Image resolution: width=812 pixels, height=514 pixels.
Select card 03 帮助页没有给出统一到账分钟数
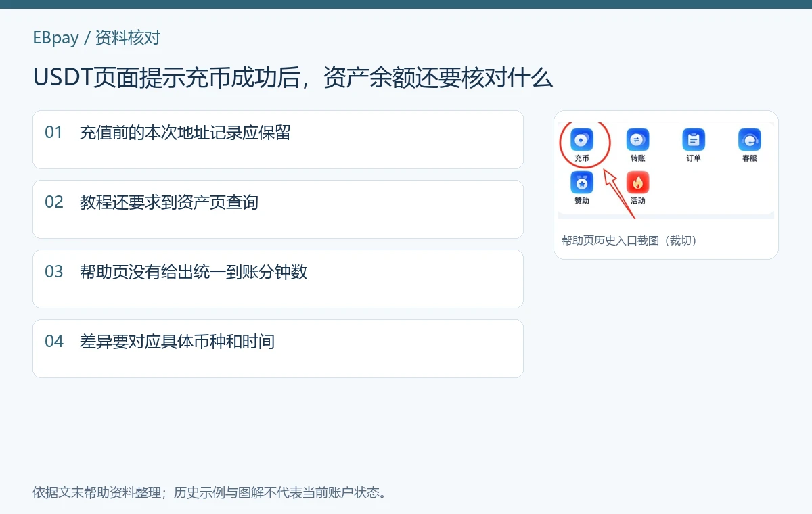[x=278, y=279]
